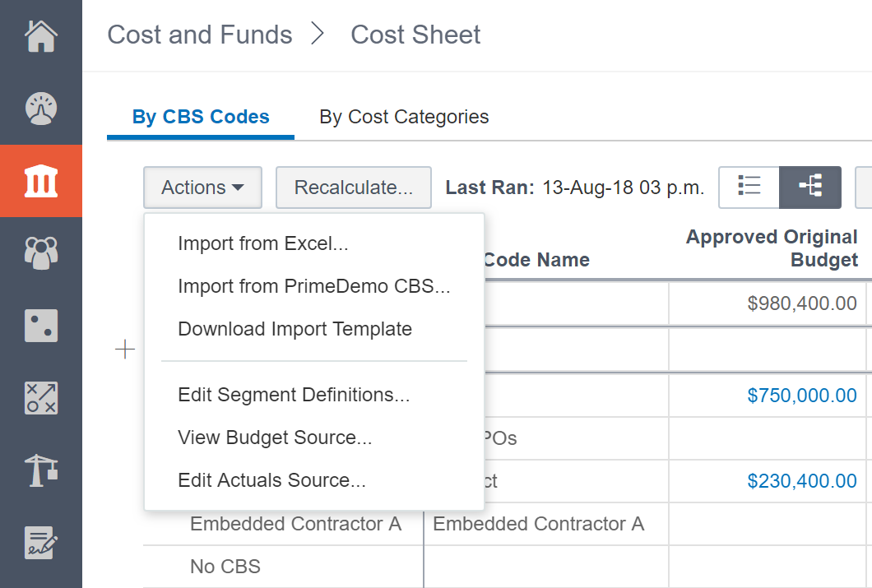Viewport: 872px width, 588px height.
Task: Click the plus add row icon
Action: 125,350
